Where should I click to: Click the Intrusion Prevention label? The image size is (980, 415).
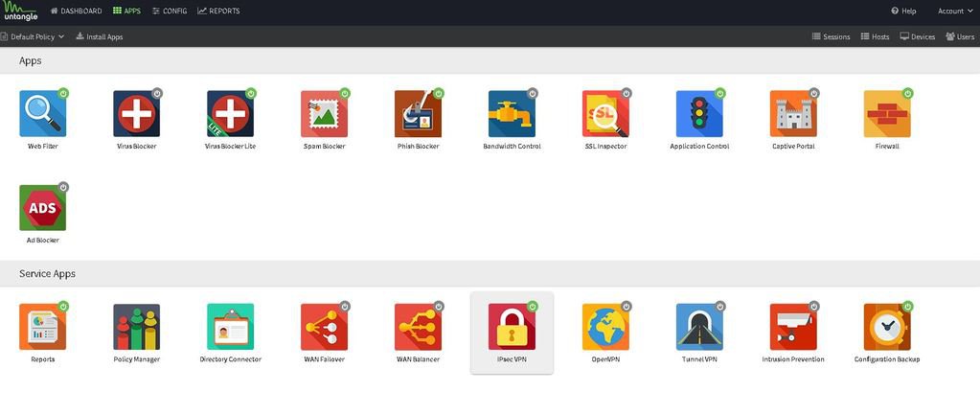pos(793,359)
